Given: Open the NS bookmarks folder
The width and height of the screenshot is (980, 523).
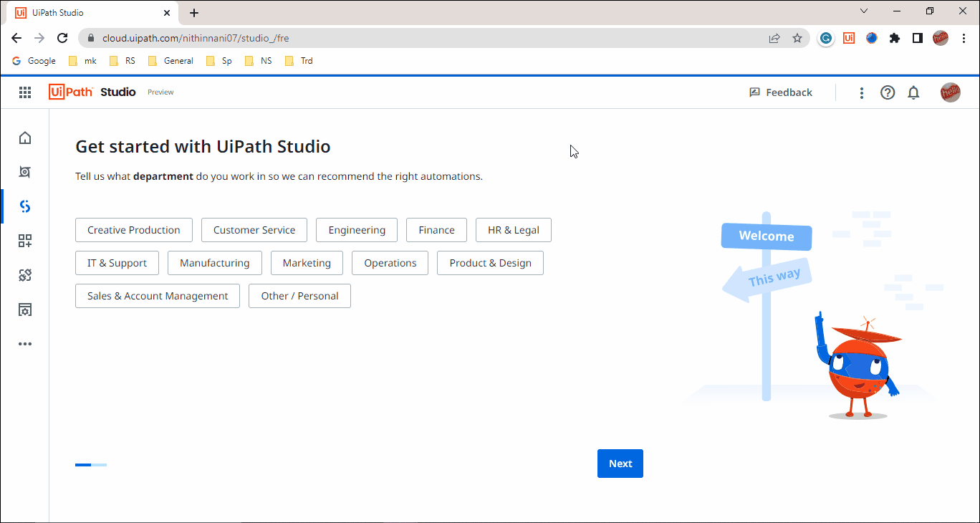Looking at the screenshot, I should point(259,61).
